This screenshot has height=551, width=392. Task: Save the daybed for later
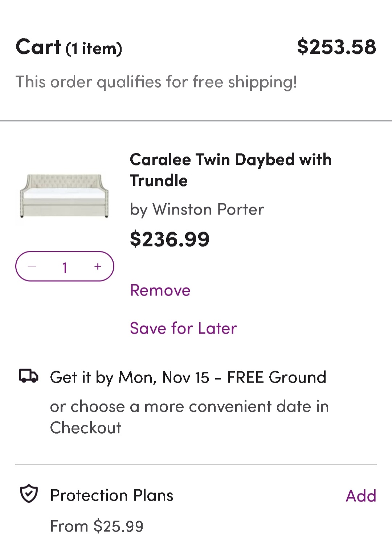[x=183, y=328]
